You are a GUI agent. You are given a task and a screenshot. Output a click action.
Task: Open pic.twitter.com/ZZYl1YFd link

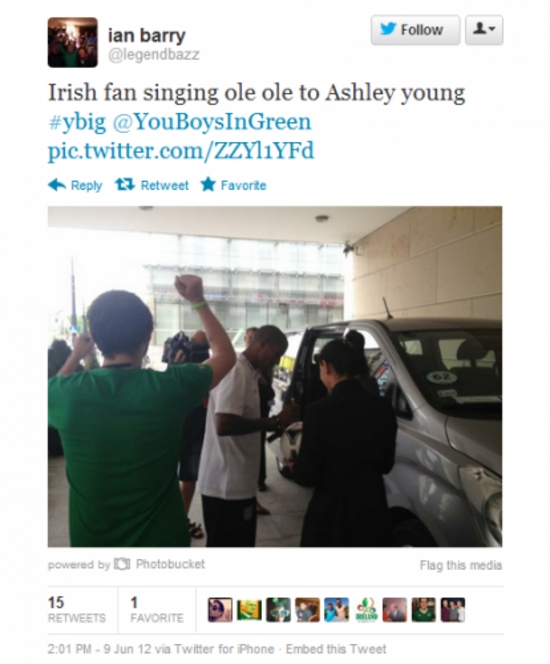pyautogui.click(x=181, y=151)
